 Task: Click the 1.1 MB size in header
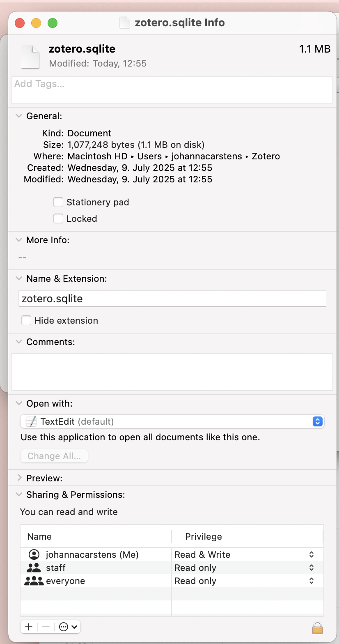pyautogui.click(x=315, y=49)
